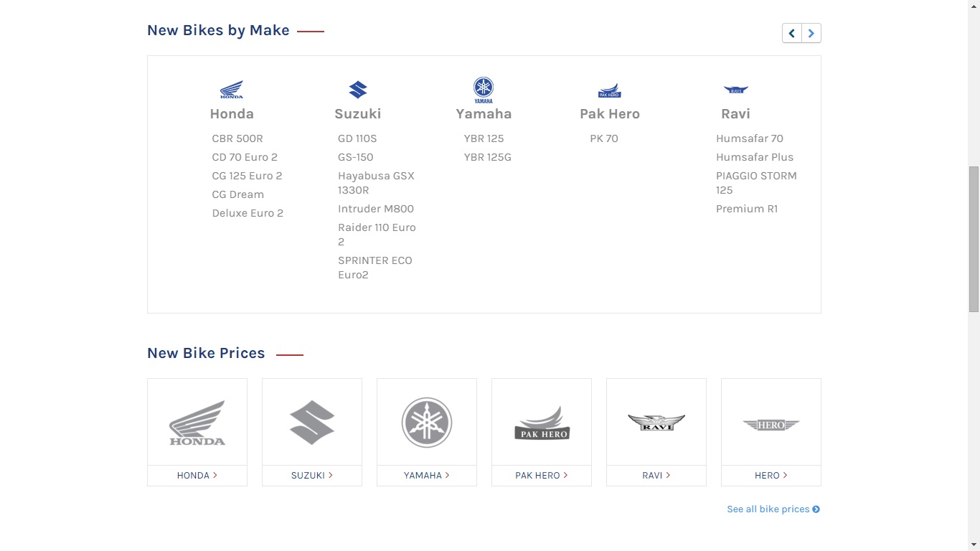Click the PAK HERO label with chevron

tap(542, 476)
